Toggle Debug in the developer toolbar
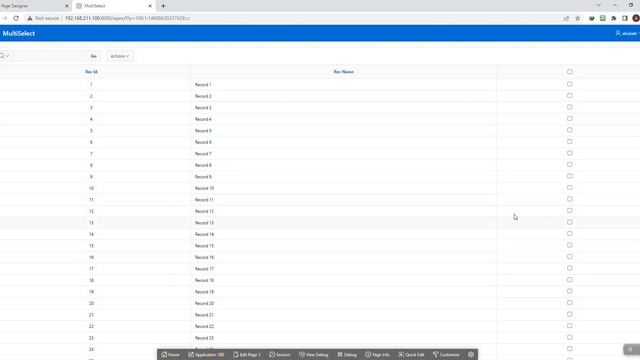Viewport: 640px width, 360px height. tap(347, 354)
